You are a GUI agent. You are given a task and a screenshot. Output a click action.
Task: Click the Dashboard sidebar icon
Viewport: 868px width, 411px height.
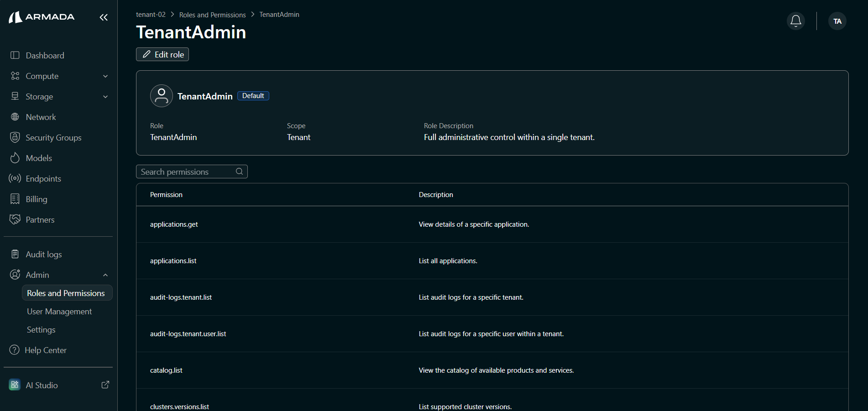(15, 55)
